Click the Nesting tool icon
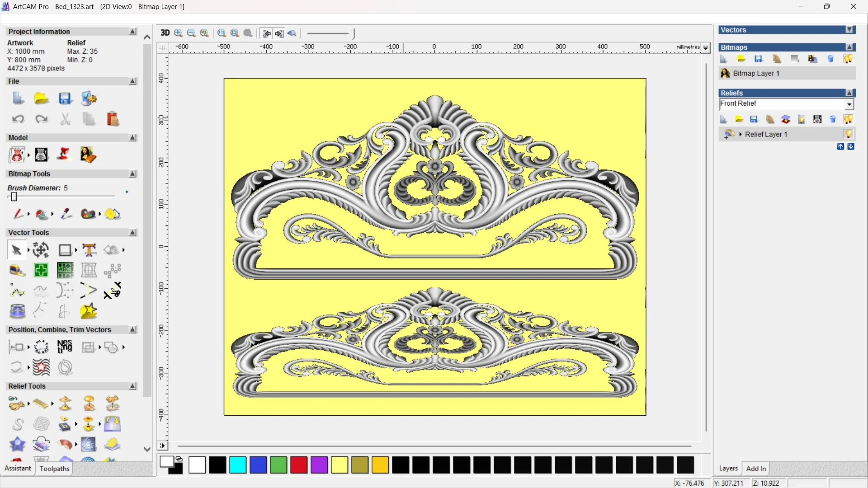868x488 pixels. click(65, 347)
